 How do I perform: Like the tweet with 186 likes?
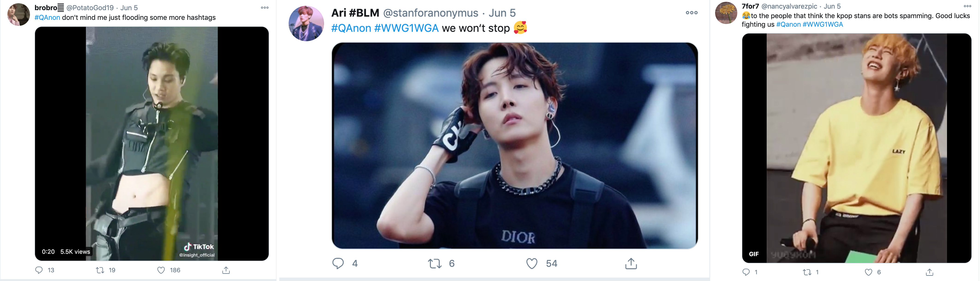[161, 270]
